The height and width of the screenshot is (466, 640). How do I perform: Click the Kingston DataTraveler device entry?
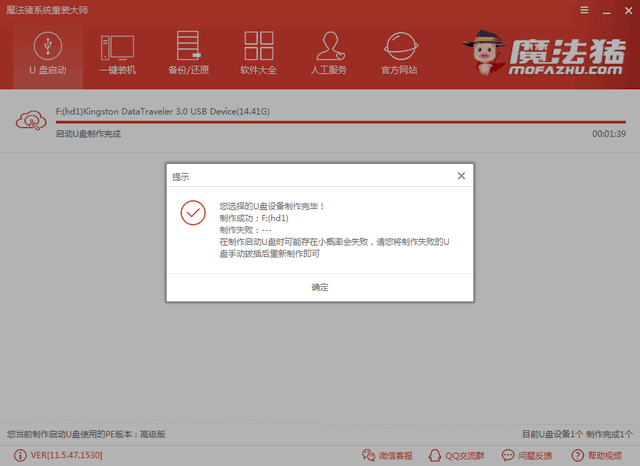point(162,108)
